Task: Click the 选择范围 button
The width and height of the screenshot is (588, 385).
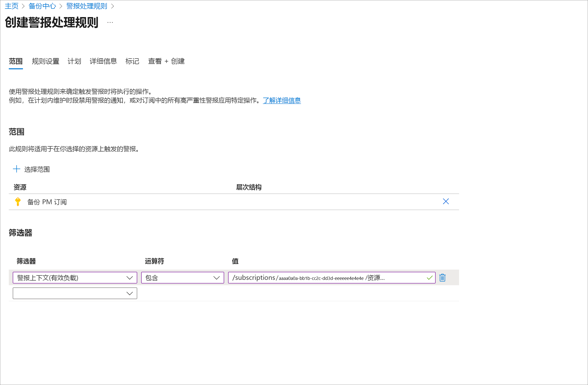Action: pos(31,169)
